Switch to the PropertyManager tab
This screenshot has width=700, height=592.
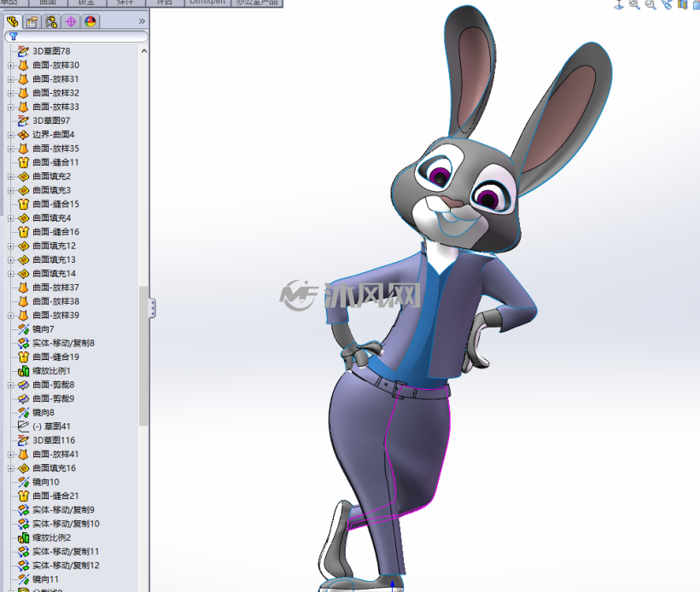click(32, 21)
